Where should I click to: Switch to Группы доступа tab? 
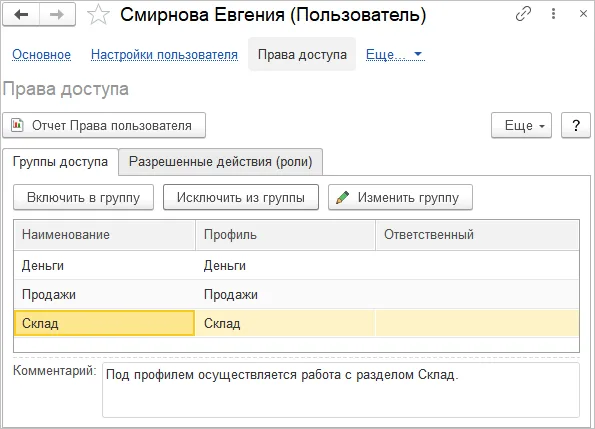[60, 162]
